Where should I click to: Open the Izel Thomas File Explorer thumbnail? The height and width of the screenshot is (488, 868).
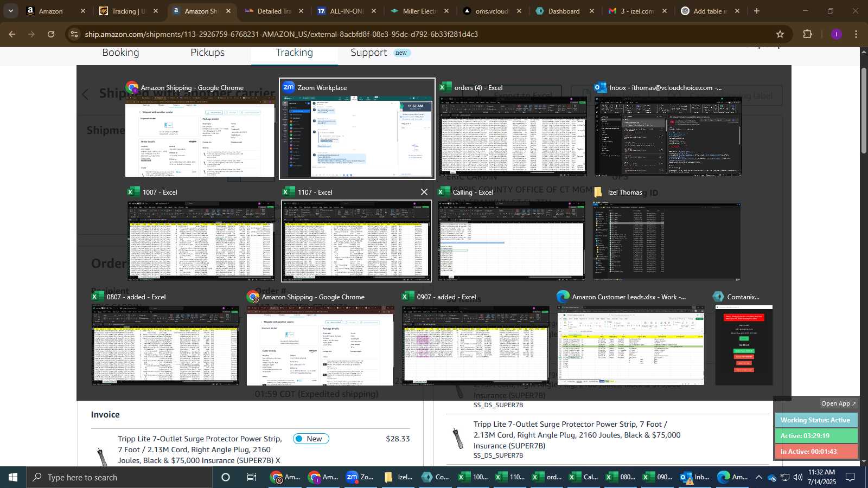(x=667, y=233)
